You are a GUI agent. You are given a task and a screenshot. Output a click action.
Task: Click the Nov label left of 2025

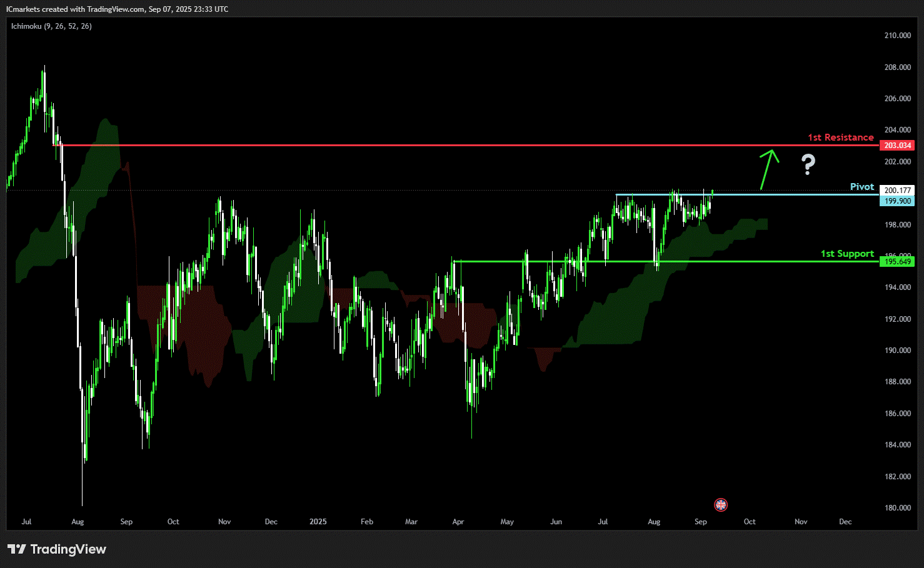click(224, 522)
